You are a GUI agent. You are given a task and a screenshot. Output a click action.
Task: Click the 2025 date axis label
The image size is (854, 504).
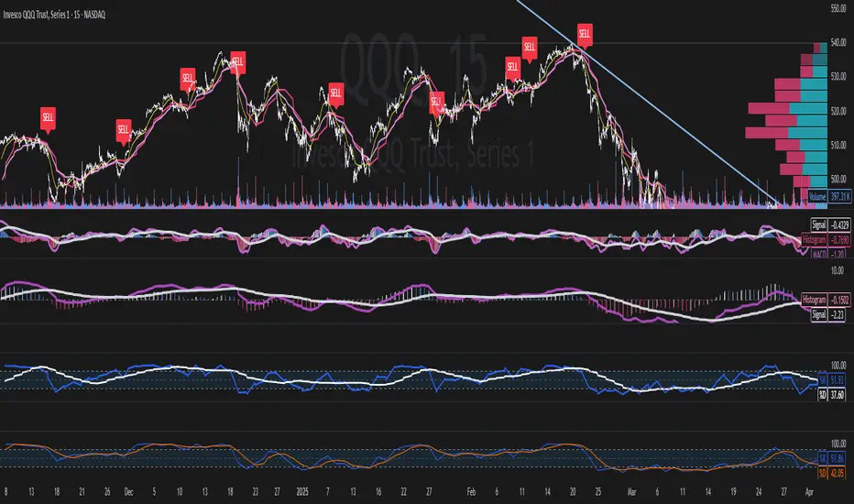pos(302,492)
